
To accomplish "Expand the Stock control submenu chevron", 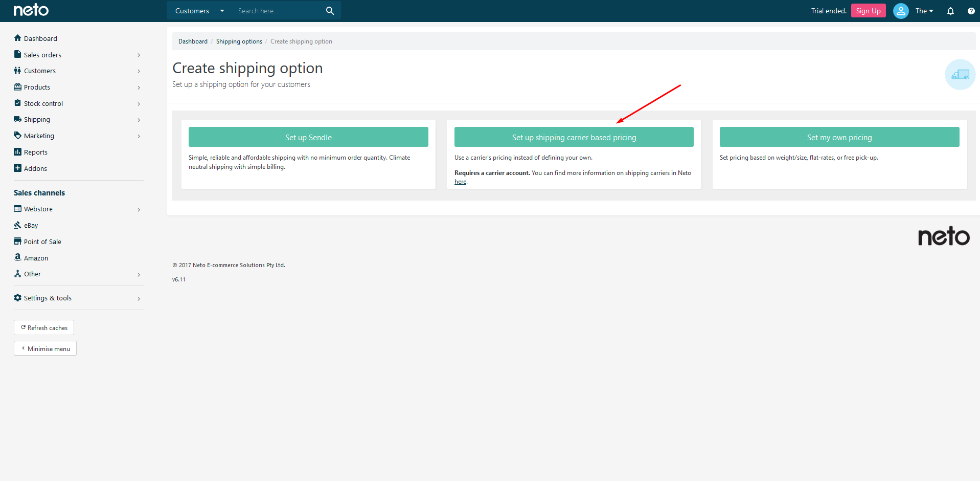I will click(139, 104).
